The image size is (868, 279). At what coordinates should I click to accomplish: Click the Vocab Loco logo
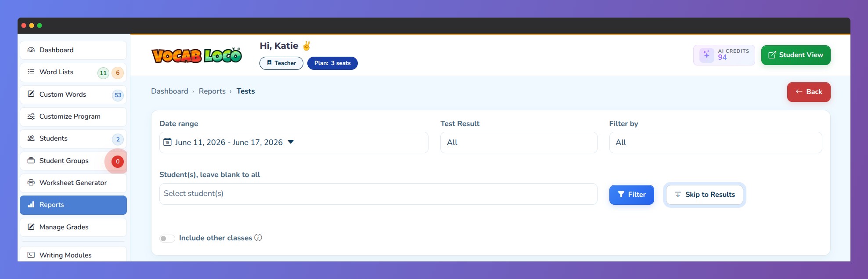click(197, 55)
